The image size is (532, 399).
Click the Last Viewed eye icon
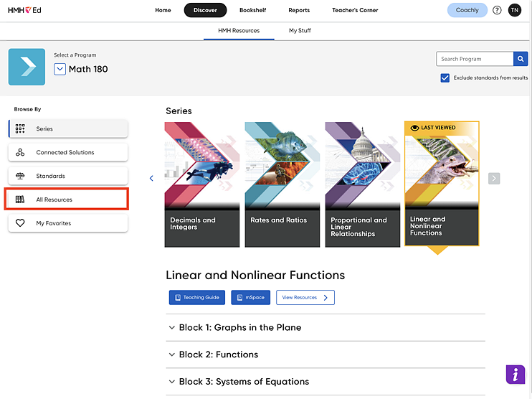(414, 128)
